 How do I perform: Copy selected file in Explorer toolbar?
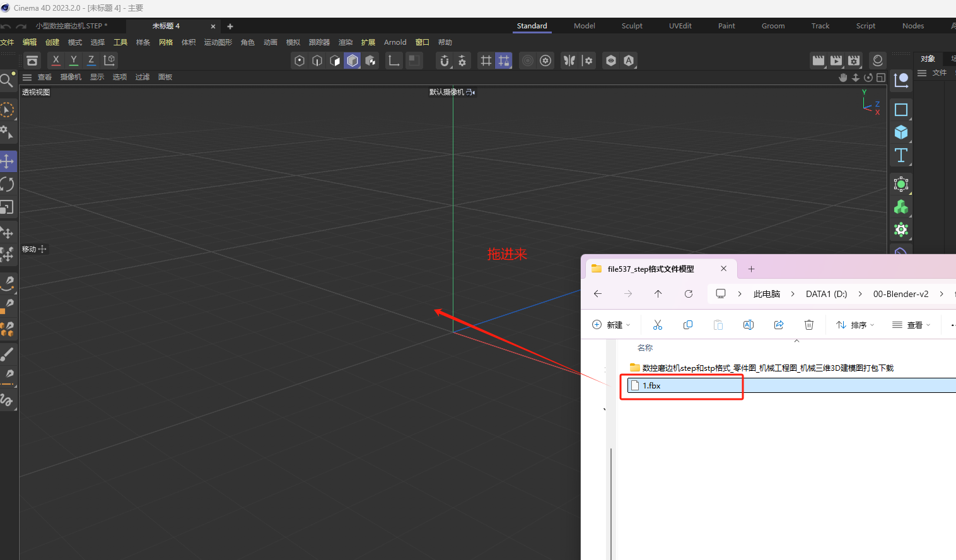click(688, 325)
